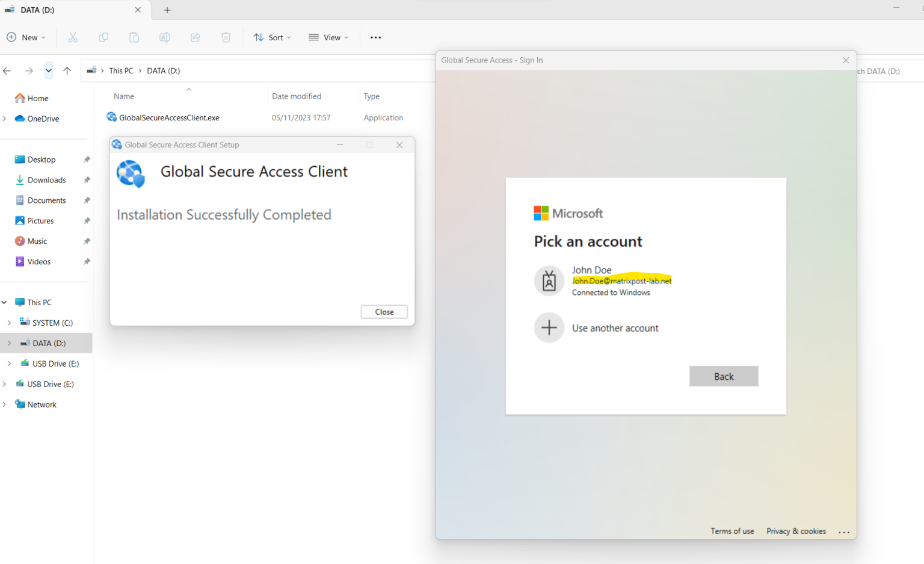The height and width of the screenshot is (564, 924).
Task: Open the Terms of use link
Action: click(732, 531)
